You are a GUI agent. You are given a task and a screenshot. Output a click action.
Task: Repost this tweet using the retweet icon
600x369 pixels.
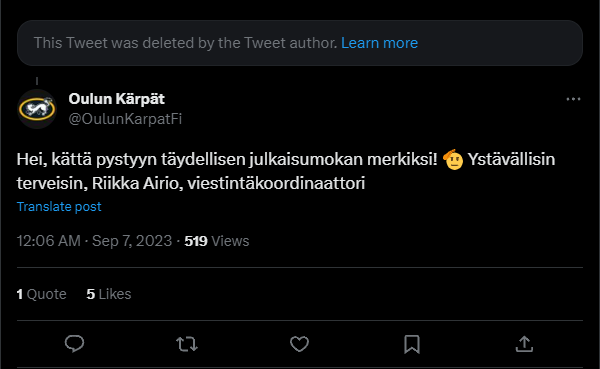(187, 344)
